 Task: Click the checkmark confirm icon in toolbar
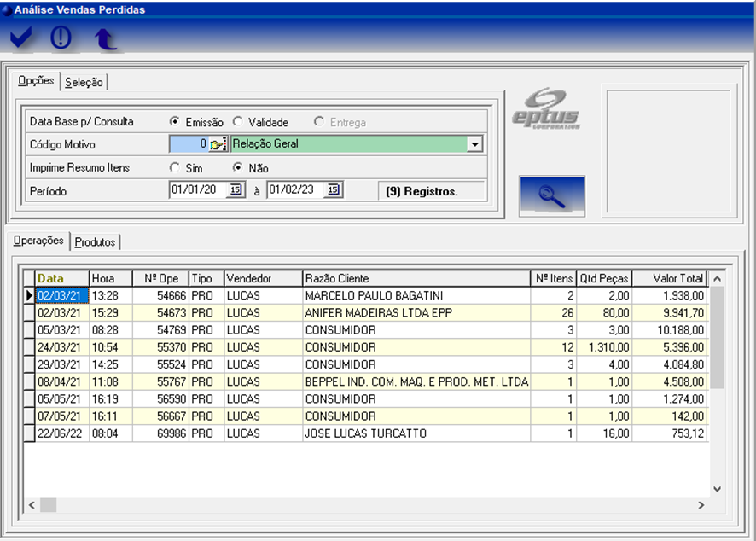(x=21, y=38)
